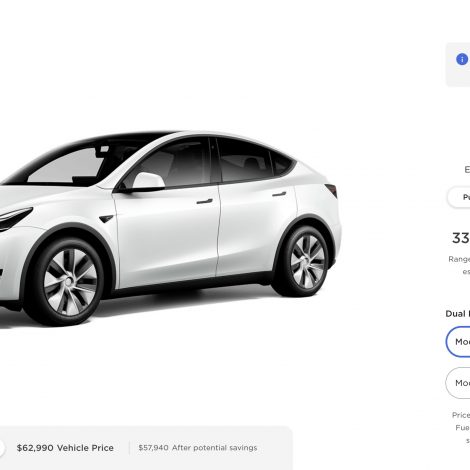Click the car's rear taillight
The image size is (470, 470).
[332, 190]
